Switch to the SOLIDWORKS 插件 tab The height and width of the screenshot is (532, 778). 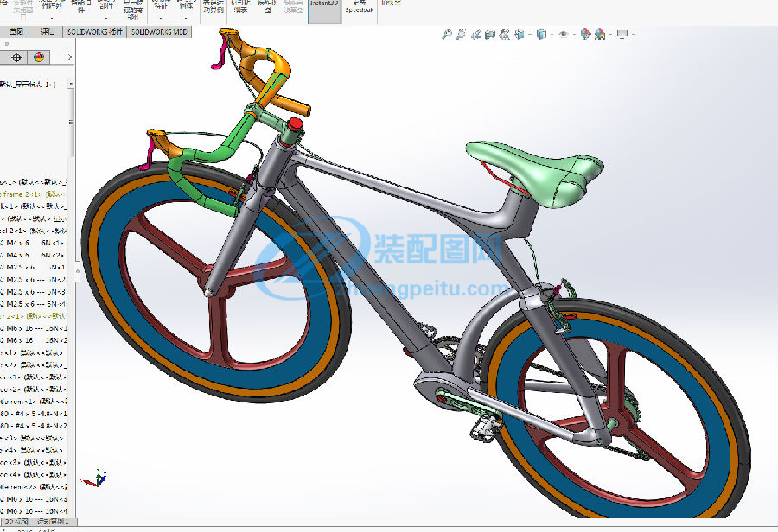pos(94,32)
